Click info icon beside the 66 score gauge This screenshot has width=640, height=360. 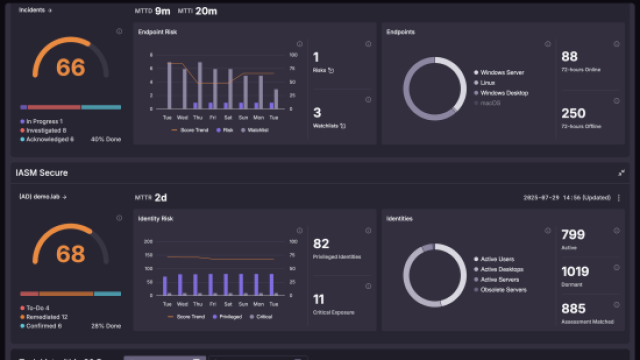(119, 31)
